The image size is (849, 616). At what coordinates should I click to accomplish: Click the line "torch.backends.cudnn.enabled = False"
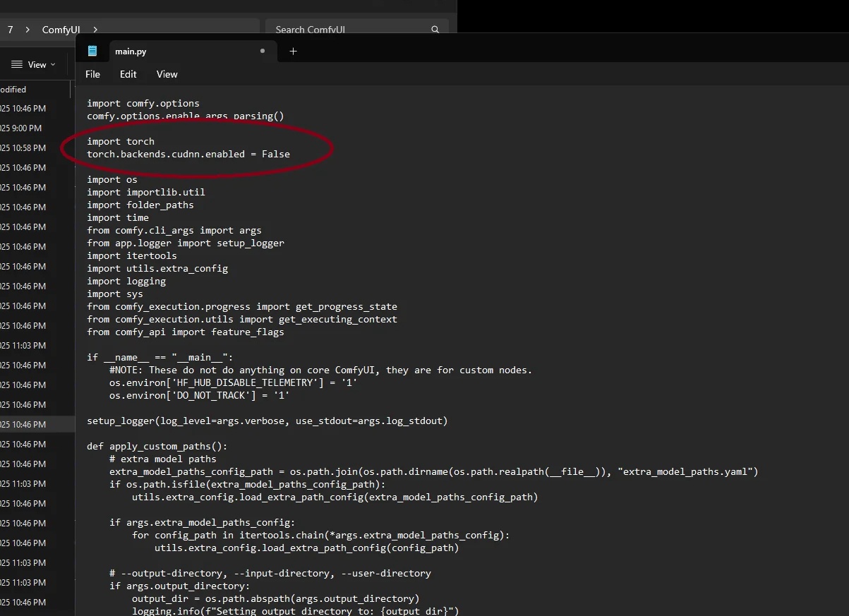[188, 154]
